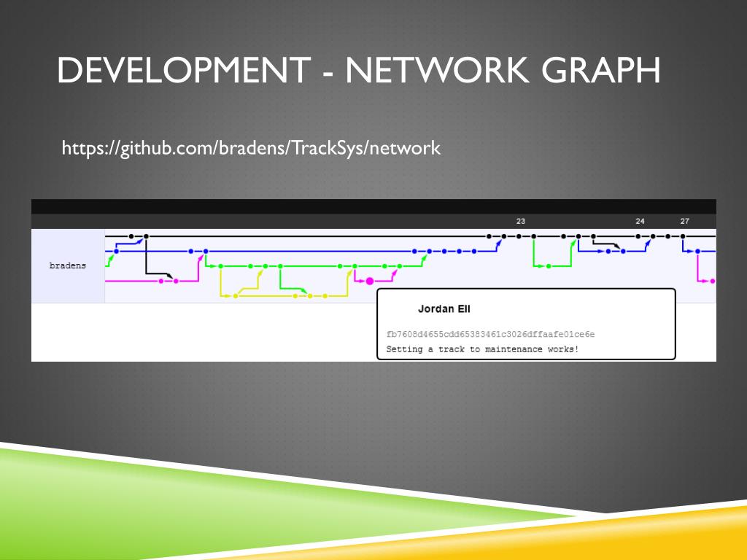Click the enlarged magenta commit dot
Screen dimensions: 747x560
tap(370, 281)
